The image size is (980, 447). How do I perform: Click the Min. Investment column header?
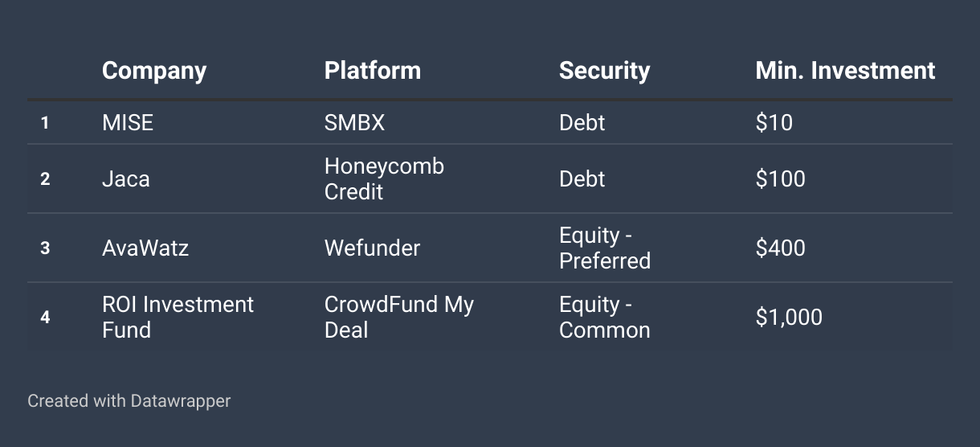845,71
